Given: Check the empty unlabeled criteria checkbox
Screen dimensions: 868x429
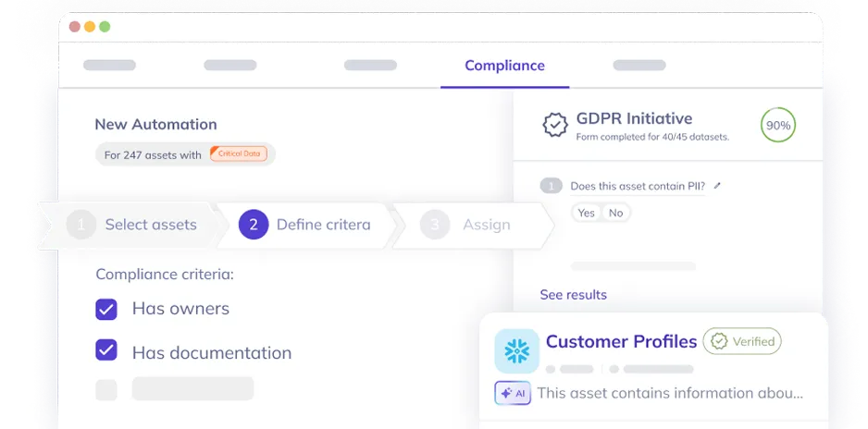Looking at the screenshot, I should pyautogui.click(x=106, y=390).
